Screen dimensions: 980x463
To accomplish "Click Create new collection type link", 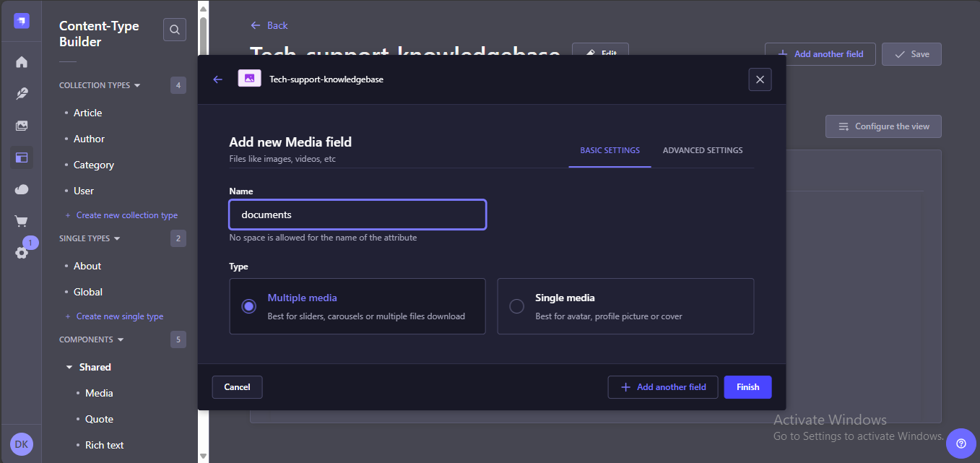I will [126, 215].
